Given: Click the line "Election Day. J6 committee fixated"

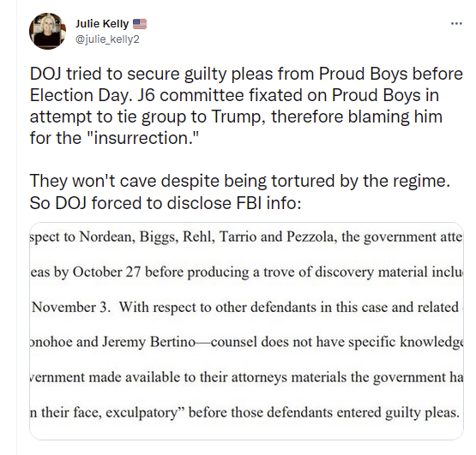Looking at the screenshot, I should 234,96.
